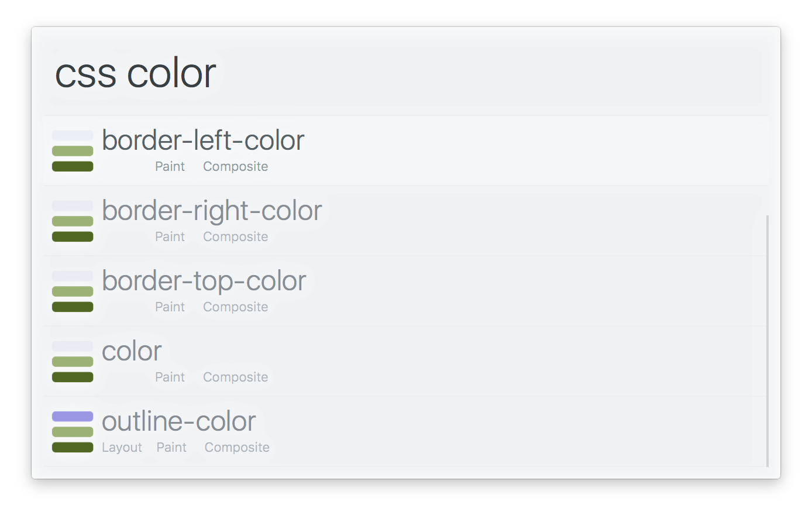Image resolution: width=812 pixels, height=515 pixels.
Task: Click the dark green bar of border-left-color
Action: pos(73,167)
